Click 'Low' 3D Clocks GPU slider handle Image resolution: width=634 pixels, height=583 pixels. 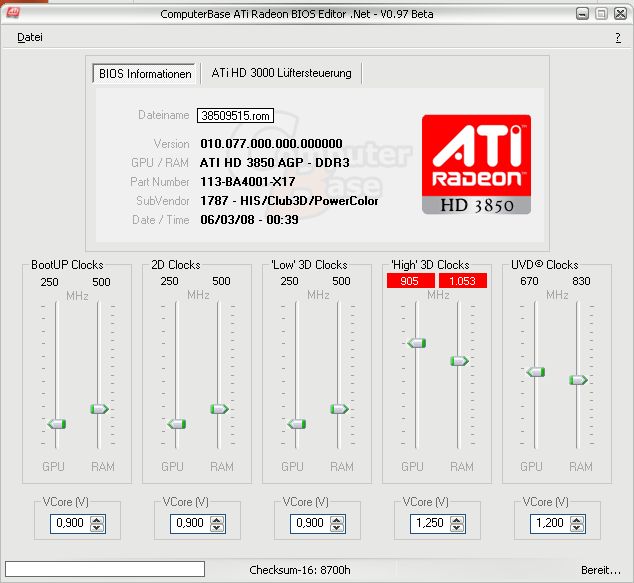click(x=297, y=424)
